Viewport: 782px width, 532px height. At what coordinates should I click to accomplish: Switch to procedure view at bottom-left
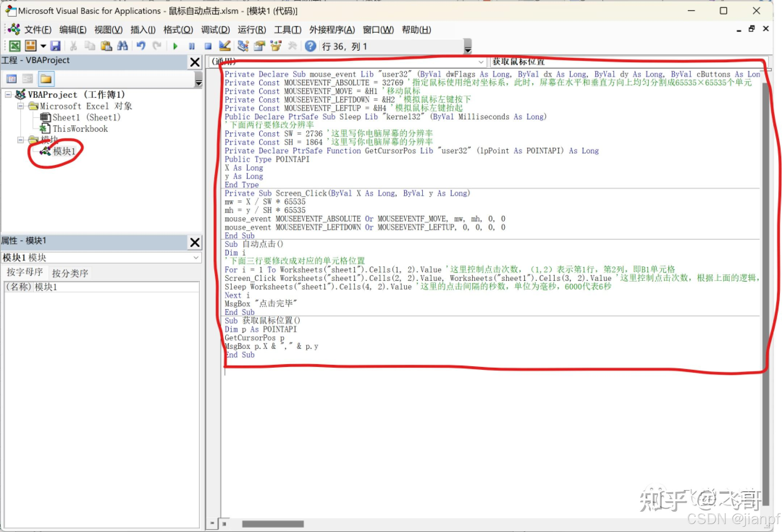(212, 523)
